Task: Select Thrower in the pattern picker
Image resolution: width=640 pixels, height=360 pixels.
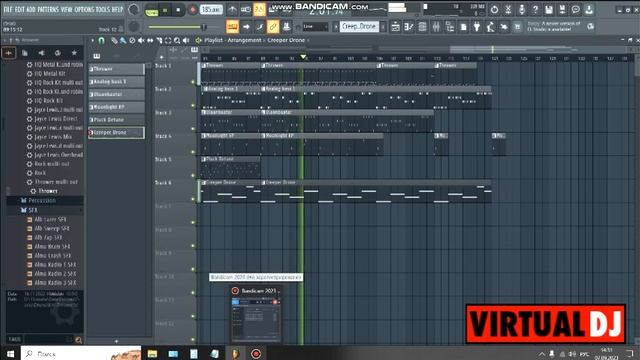Action: (116, 69)
